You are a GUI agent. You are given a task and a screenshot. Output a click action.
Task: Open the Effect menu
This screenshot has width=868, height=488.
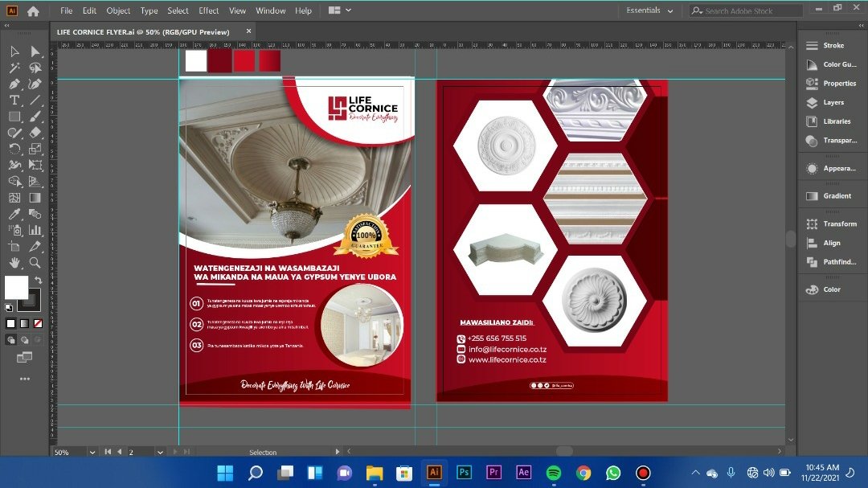click(x=208, y=10)
